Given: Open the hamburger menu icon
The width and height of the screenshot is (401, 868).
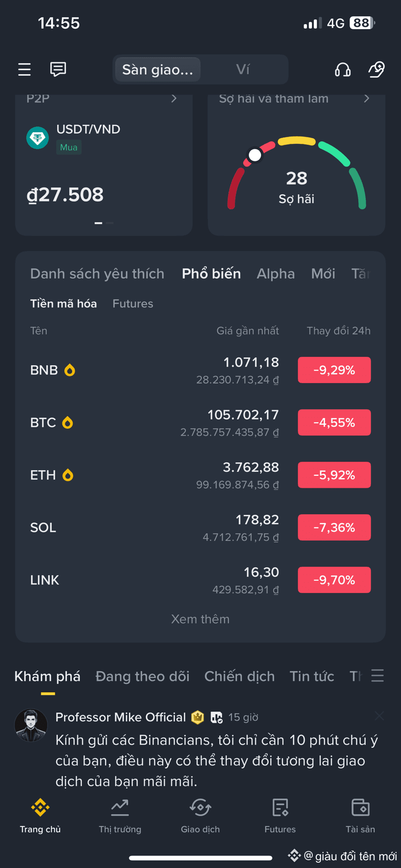Looking at the screenshot, I should [25, 70].
